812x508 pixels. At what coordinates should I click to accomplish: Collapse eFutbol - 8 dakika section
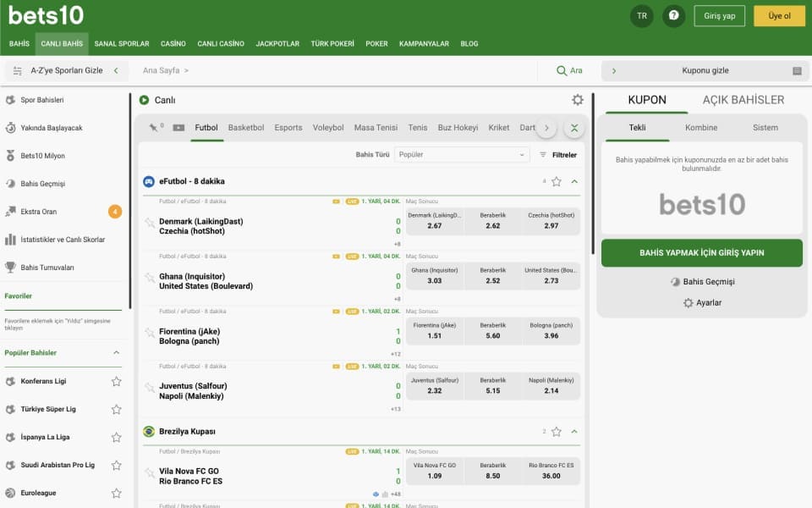click(x=574, y=181)
